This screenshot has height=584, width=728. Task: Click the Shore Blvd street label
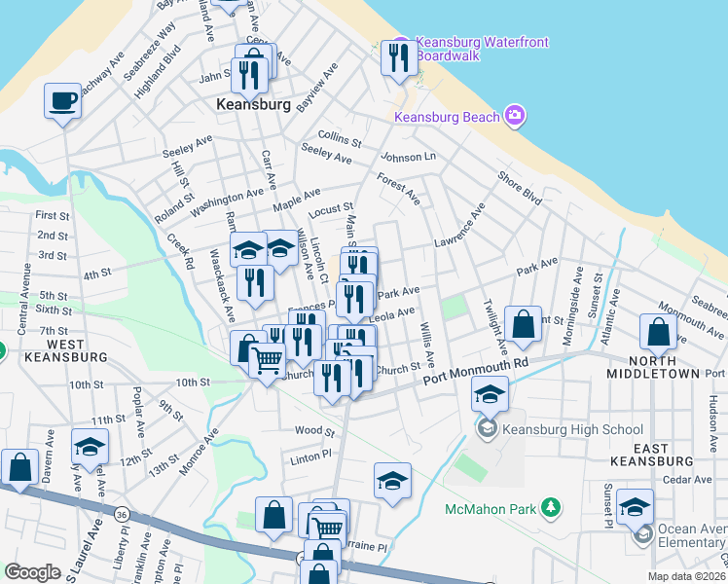coord(520,188)
